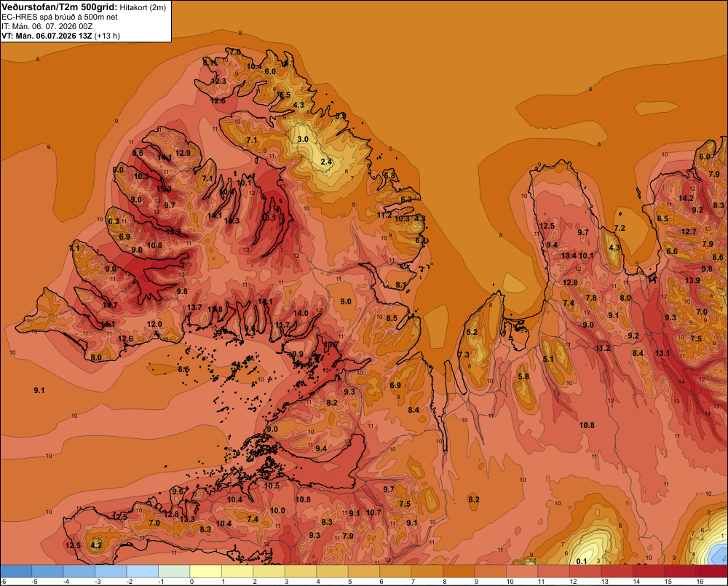Select the -1 degree pale green legend swatch
Image resolution: width=728 pixels, height=586 pixels.
(174, 571)
